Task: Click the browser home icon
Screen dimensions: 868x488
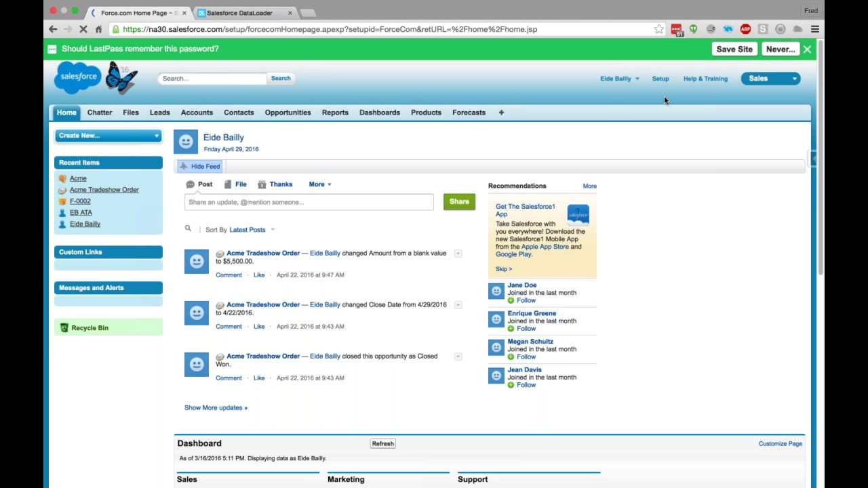Action: [x=98, y=29]
